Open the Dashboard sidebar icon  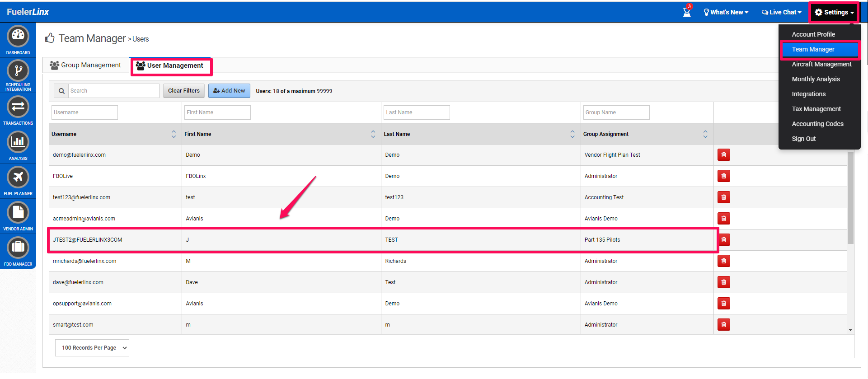click(18, 36)
